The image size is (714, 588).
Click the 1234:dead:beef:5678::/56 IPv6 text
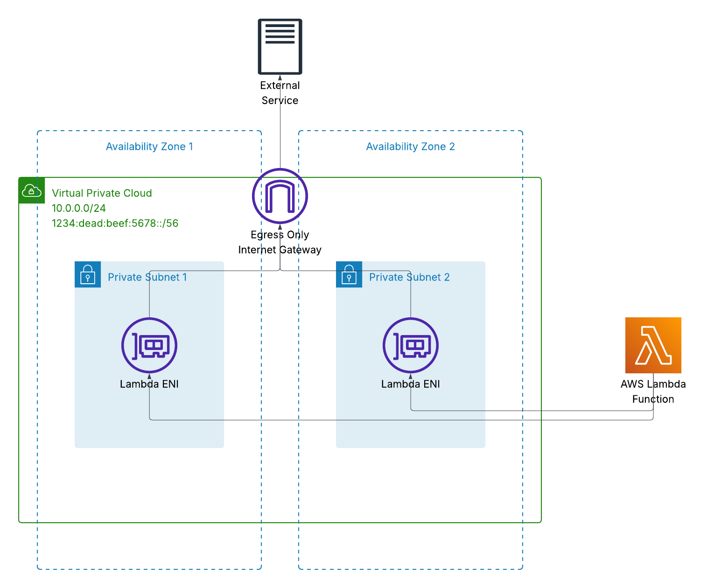115,223
